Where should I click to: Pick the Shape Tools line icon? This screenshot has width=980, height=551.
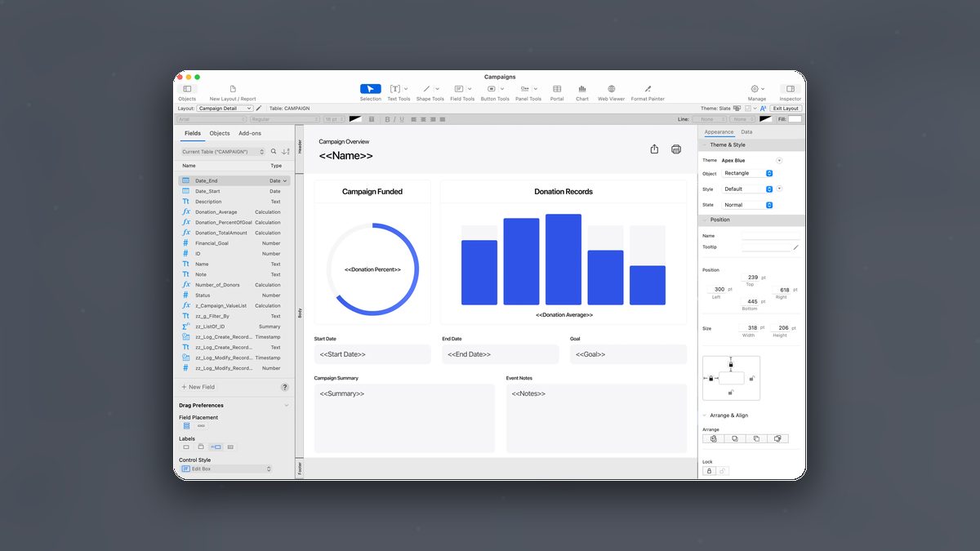tap(426, 89)
